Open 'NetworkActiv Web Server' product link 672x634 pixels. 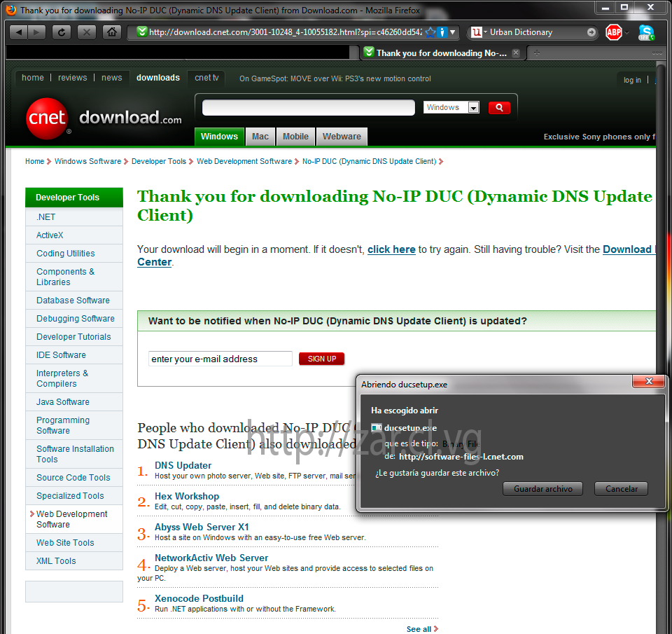[x=211, y=558]
